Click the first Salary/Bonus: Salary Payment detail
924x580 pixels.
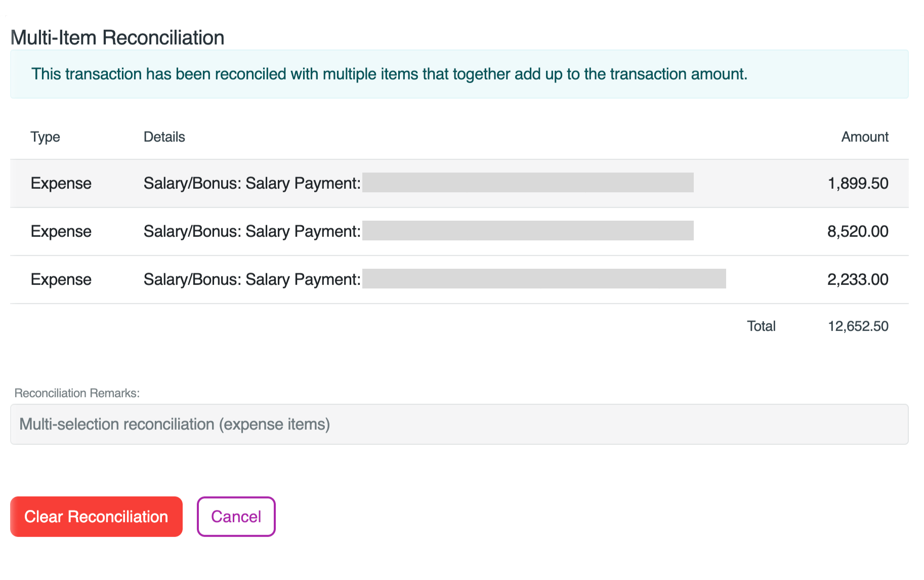(x=251, y=183)
